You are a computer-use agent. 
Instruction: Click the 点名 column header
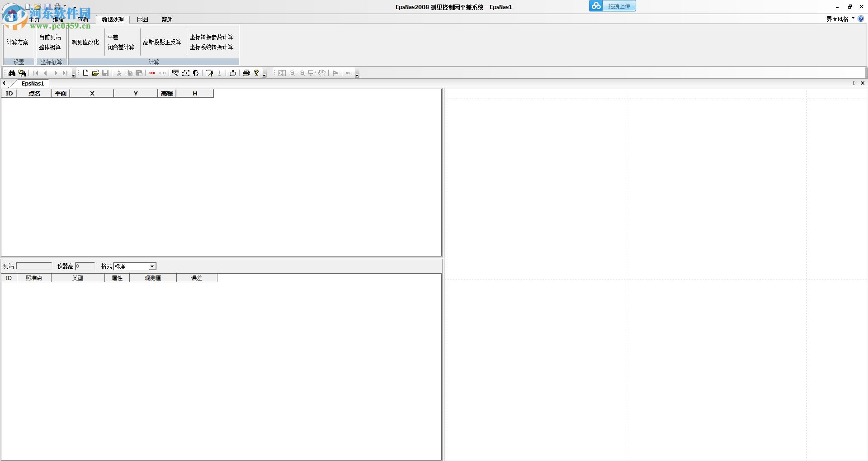pos(34,94)
